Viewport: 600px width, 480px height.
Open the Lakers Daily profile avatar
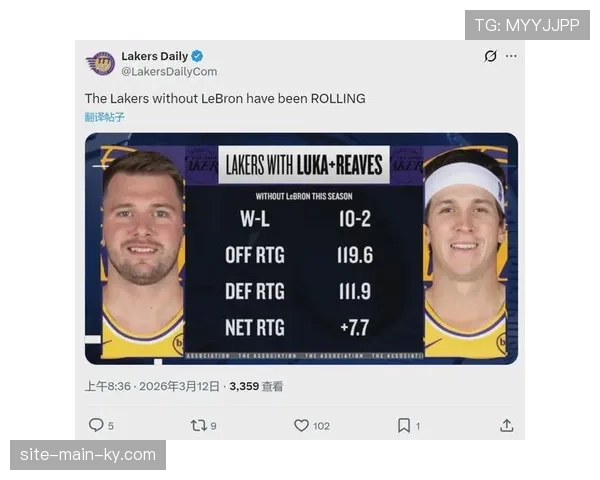[100, 63]
